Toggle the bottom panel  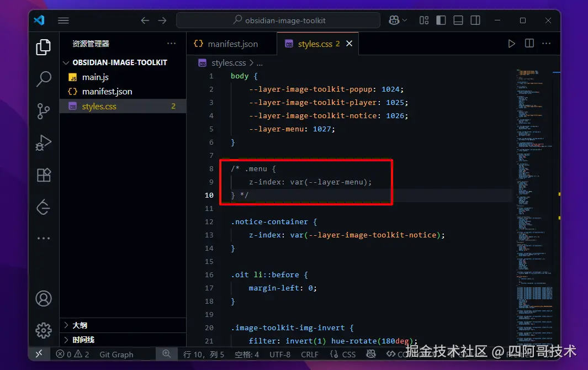coord(458,20)
